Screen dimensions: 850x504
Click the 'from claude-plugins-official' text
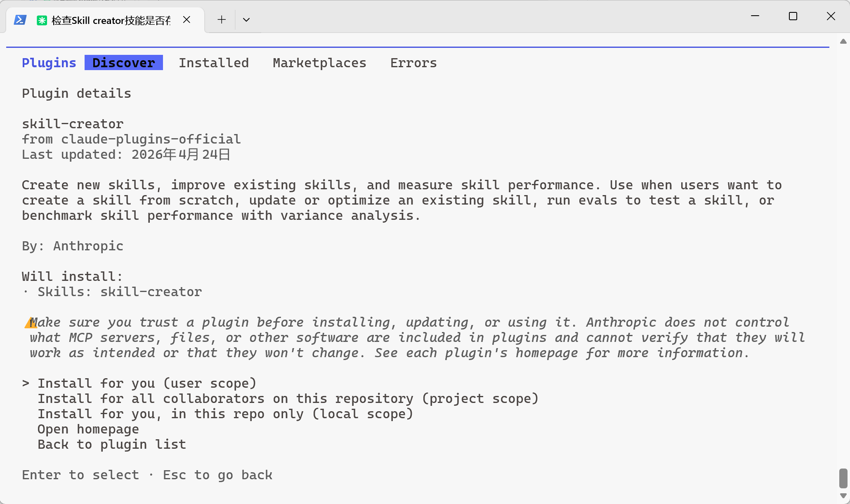pos(131,139)
